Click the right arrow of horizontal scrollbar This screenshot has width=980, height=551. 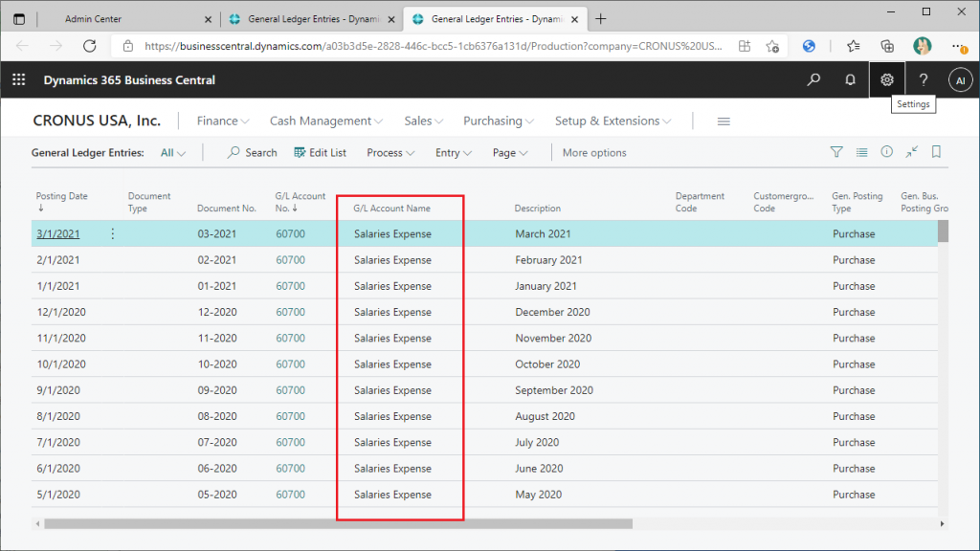942,524
